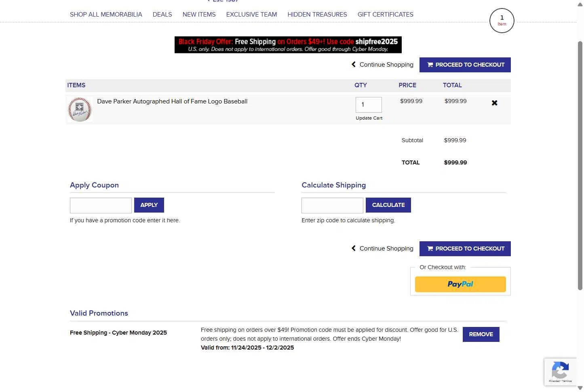The height and width of the screenshot is (392, 584).
Task: Click top Proceed to Checkout button
Action: click(x=465, y=65)
